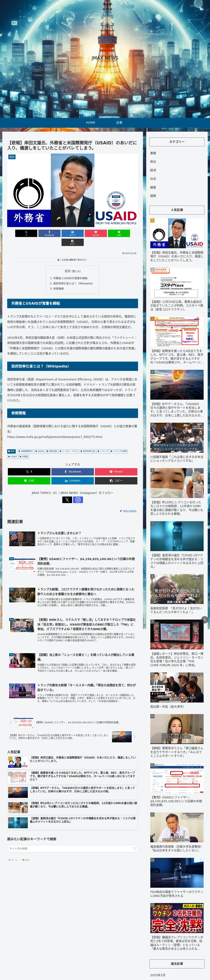Open sidebar thumbnail レプリコンワクチン 完全沈黙
The image size is (210, 980).
(x=177, y=918)
